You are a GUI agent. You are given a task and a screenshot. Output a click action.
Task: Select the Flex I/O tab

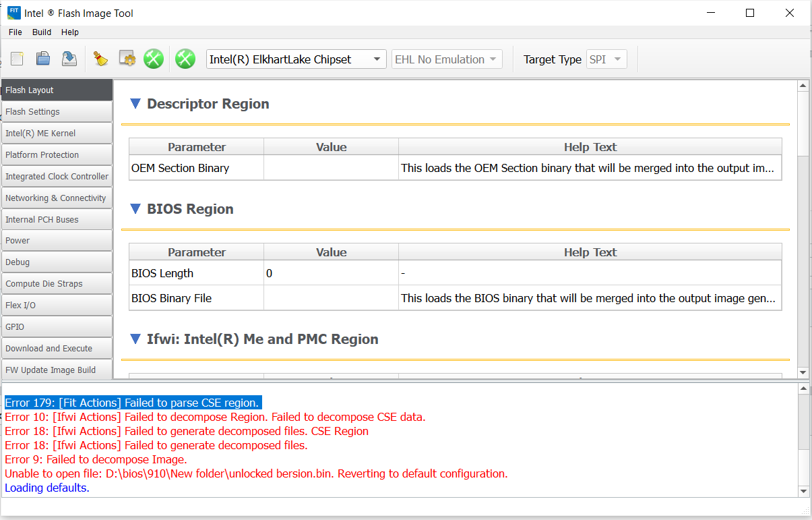pyautogui.click(x=57, y=306)
